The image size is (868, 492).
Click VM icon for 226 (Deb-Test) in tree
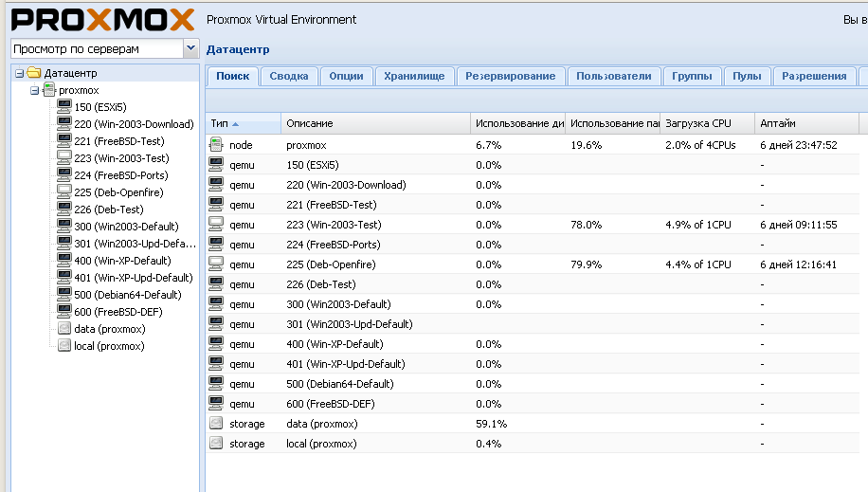[x=64, y=209]
